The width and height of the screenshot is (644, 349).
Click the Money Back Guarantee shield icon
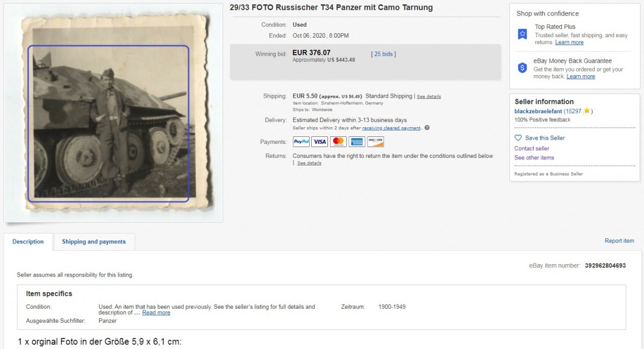click(x=522, y=68)
